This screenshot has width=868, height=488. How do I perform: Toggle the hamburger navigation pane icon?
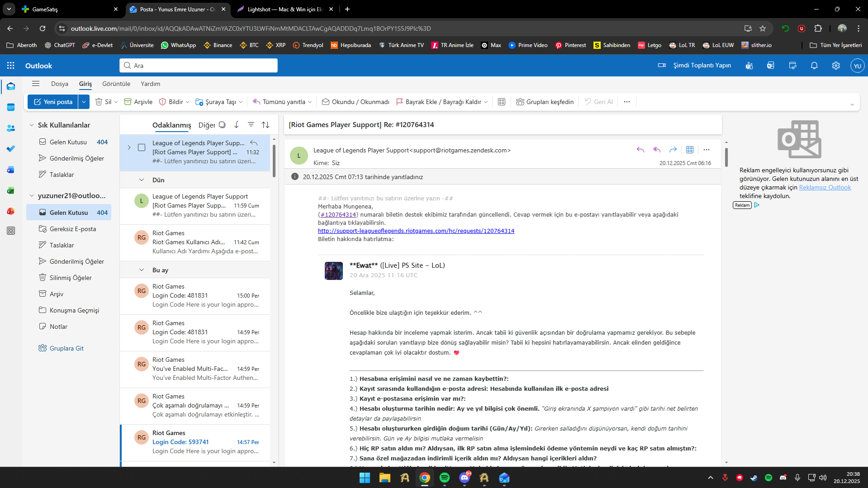[36, 84]
